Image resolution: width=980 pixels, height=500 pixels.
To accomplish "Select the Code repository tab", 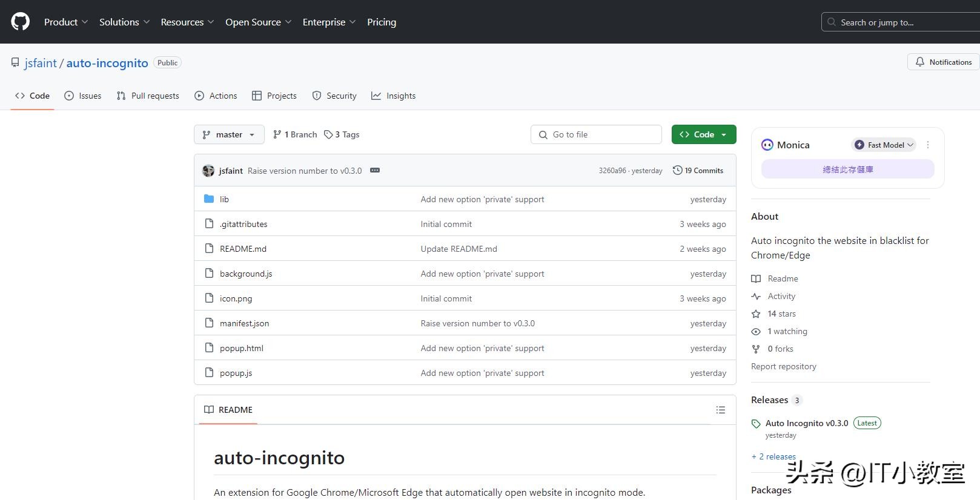I will (x=33, y=96).
